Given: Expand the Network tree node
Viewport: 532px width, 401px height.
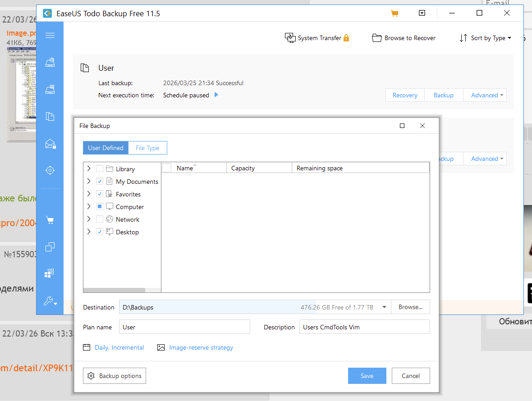Looking at the screenshot, I should point(89,219).
